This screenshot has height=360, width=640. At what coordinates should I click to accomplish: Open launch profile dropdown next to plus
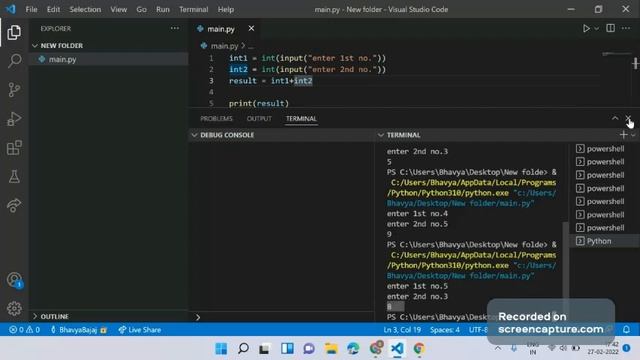(633, 135)
